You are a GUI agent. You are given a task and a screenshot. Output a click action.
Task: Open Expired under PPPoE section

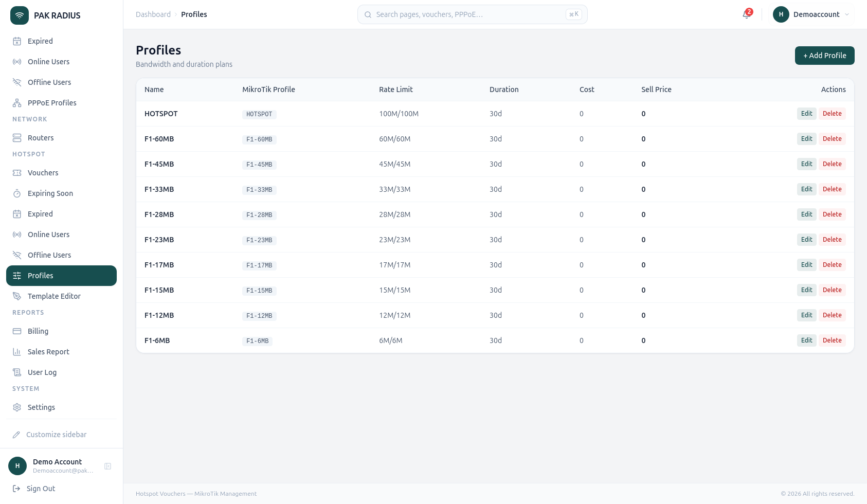pos(61,41)
